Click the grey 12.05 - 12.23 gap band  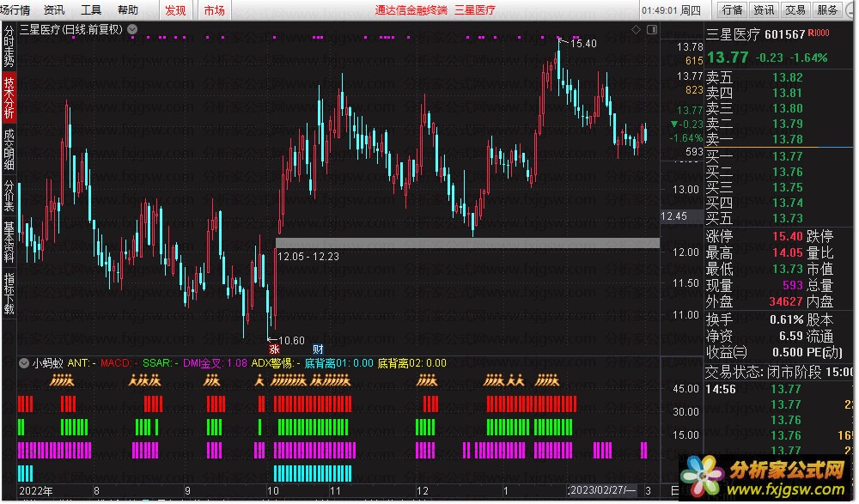click(x=467, y=243)
